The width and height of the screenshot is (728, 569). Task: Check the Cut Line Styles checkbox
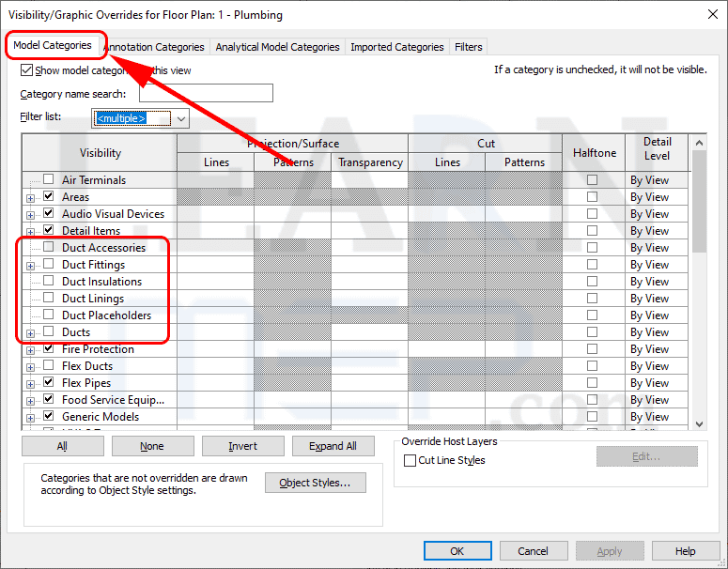pyautogui.click(x=410, y=460)
